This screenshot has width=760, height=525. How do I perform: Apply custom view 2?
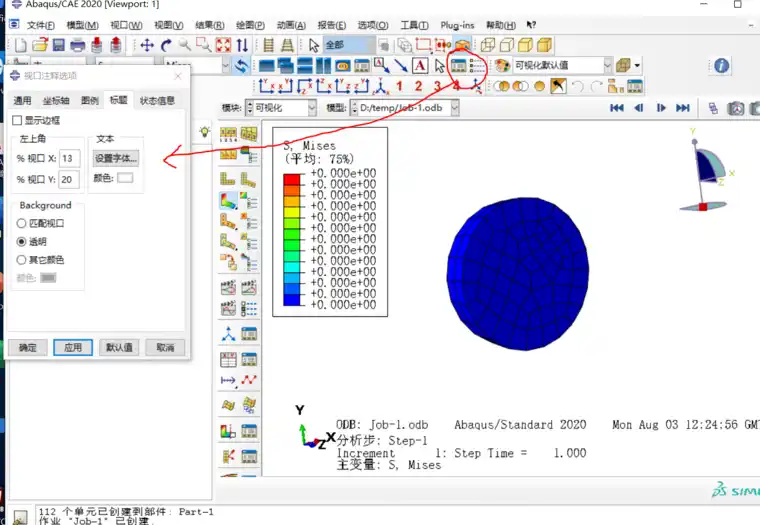(x=418, y=86)
